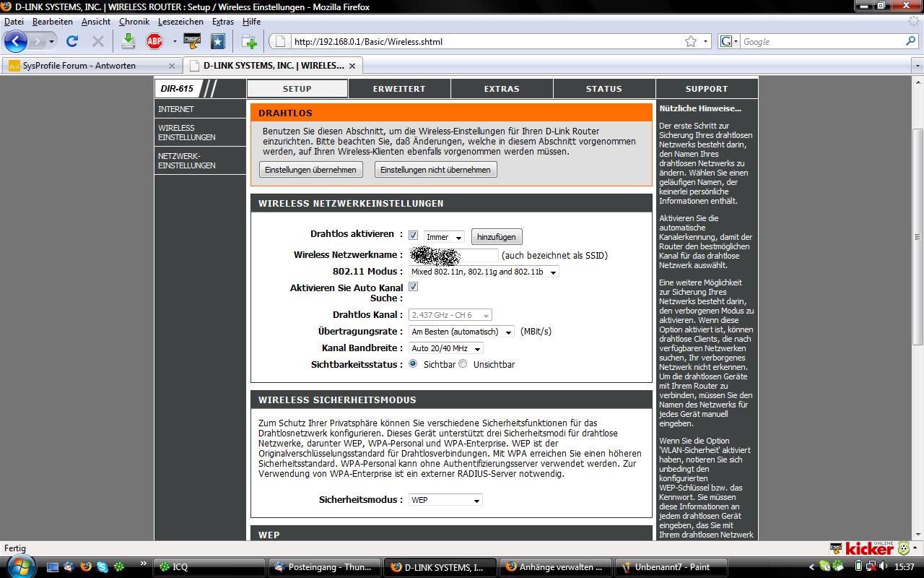
Task: Select the Unsichtbar radio button
Action: (x=463, y=364)
